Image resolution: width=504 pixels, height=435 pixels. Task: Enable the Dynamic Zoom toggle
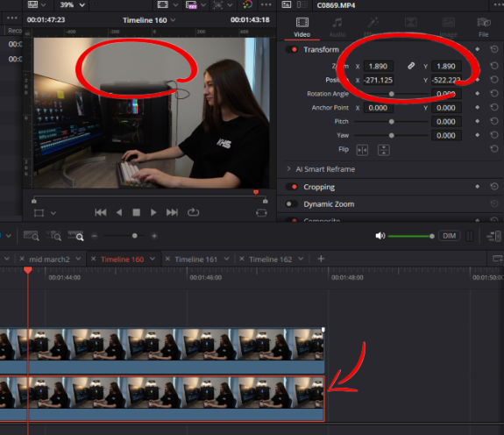coord(291,203)
